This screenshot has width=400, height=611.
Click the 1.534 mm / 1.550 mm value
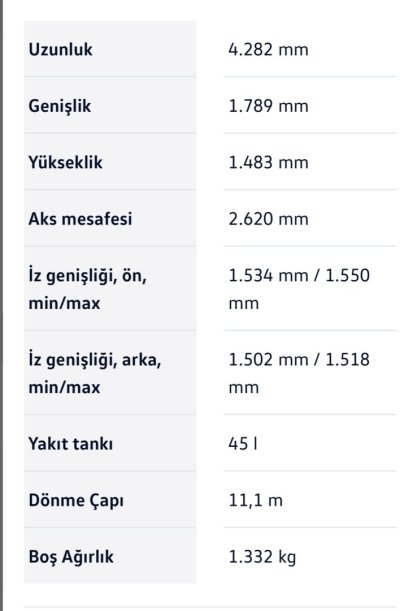299,289
